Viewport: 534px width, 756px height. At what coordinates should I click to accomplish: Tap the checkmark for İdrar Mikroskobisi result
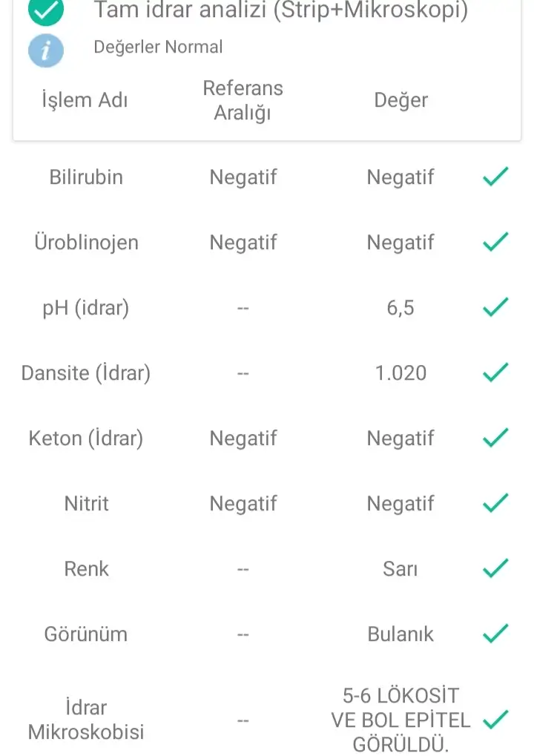pos(495,720)
